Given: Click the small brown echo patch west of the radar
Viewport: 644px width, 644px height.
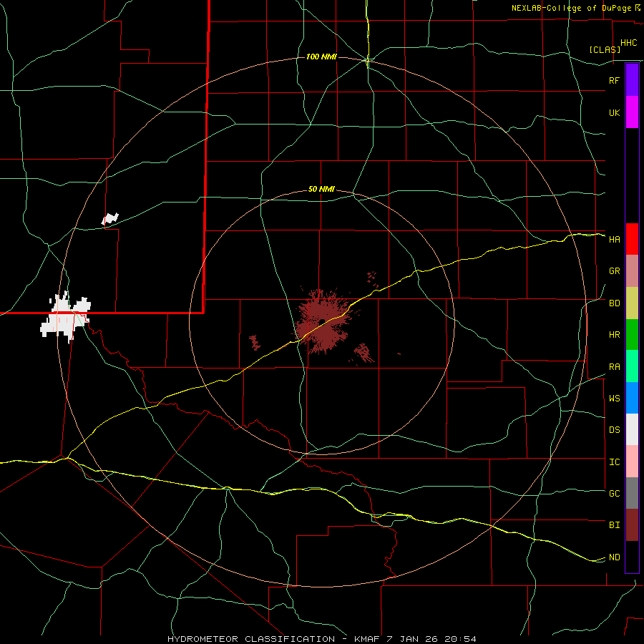Looking at the screenshot, I should 255,343.
